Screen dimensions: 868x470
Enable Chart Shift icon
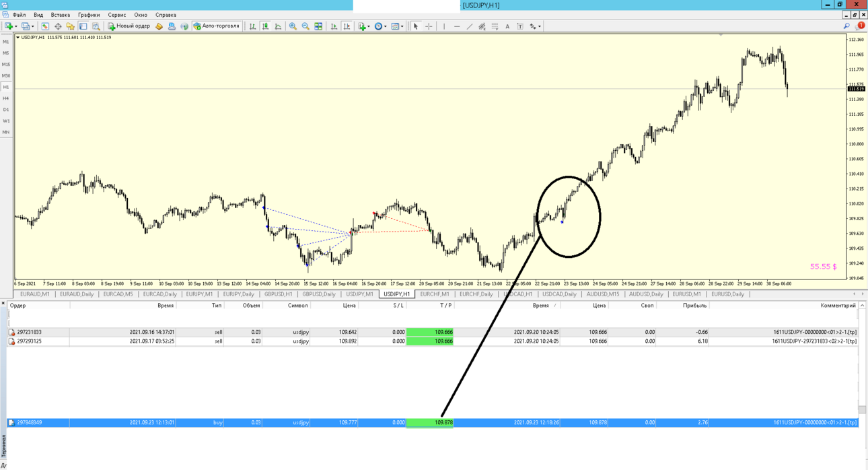pos(347,26)
